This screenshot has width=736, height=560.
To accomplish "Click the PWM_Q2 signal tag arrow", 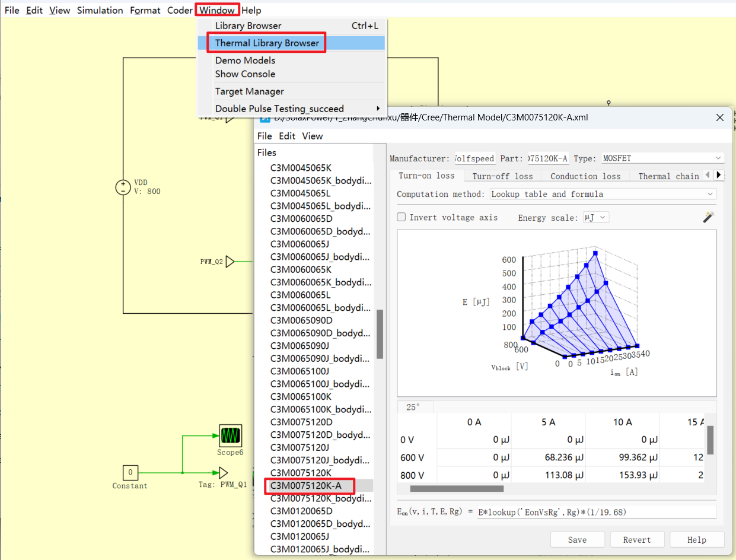I will 230,262.
